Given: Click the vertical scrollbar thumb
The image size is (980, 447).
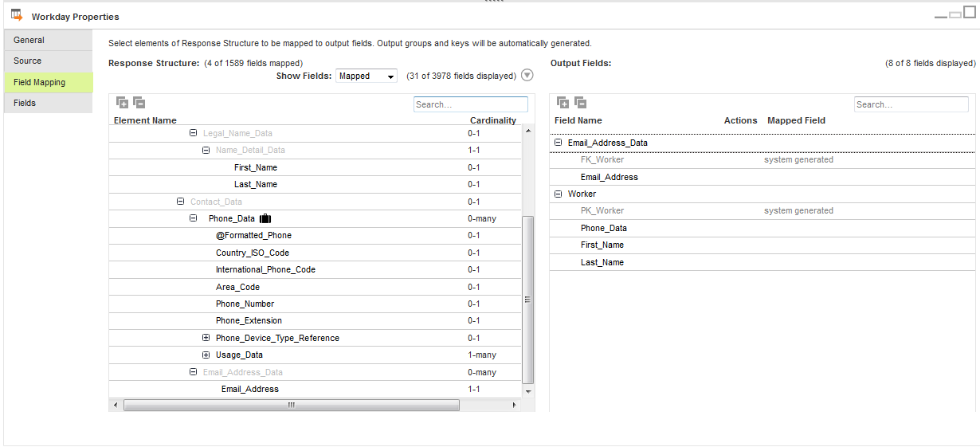Looking at the screenshot, I should tap(527, 299).
